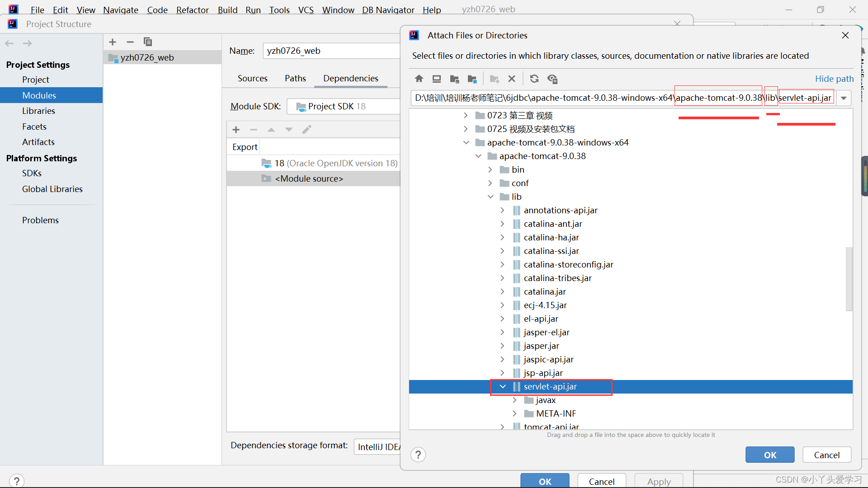This screenshot has width=868, height=488.
Task: Click Cancel in Project Structure window
Action: point(601,481)
